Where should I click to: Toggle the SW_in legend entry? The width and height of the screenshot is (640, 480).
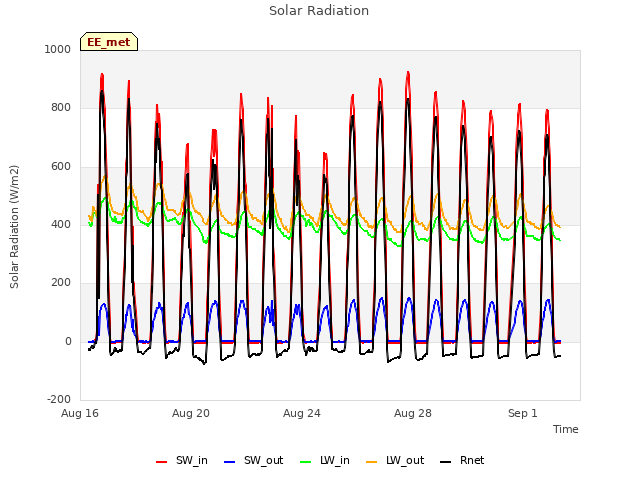[182, 461]
